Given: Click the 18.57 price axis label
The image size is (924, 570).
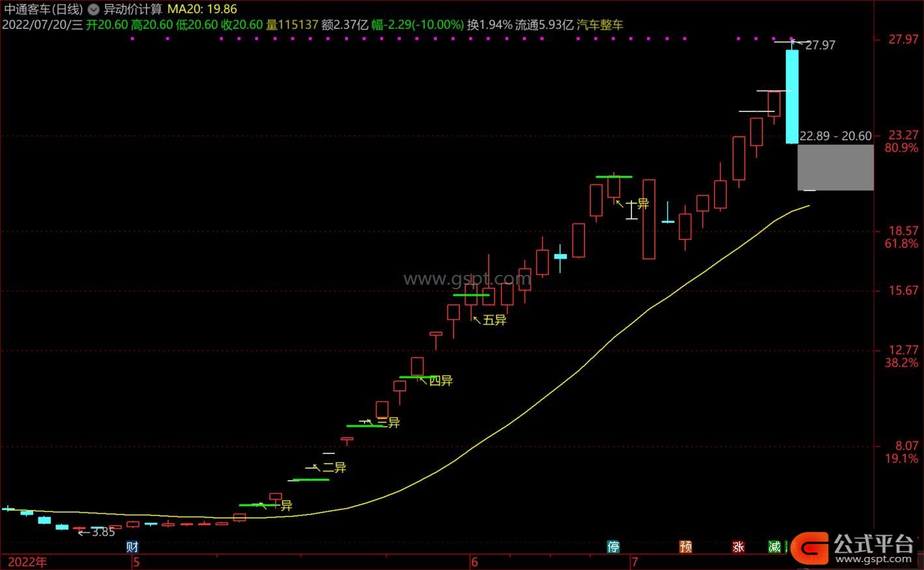Looking at the screenshot, I should [x=904, y=231].
